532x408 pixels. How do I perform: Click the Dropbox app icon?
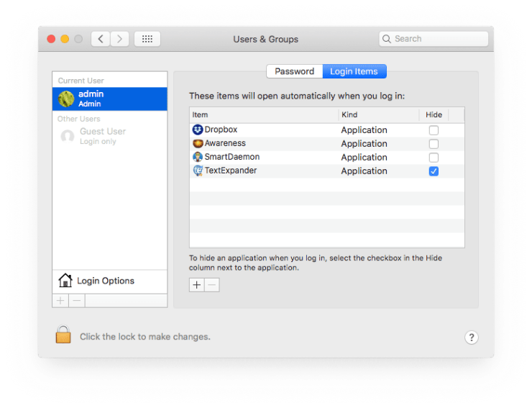pyautogui.click(x=198, y=130)
